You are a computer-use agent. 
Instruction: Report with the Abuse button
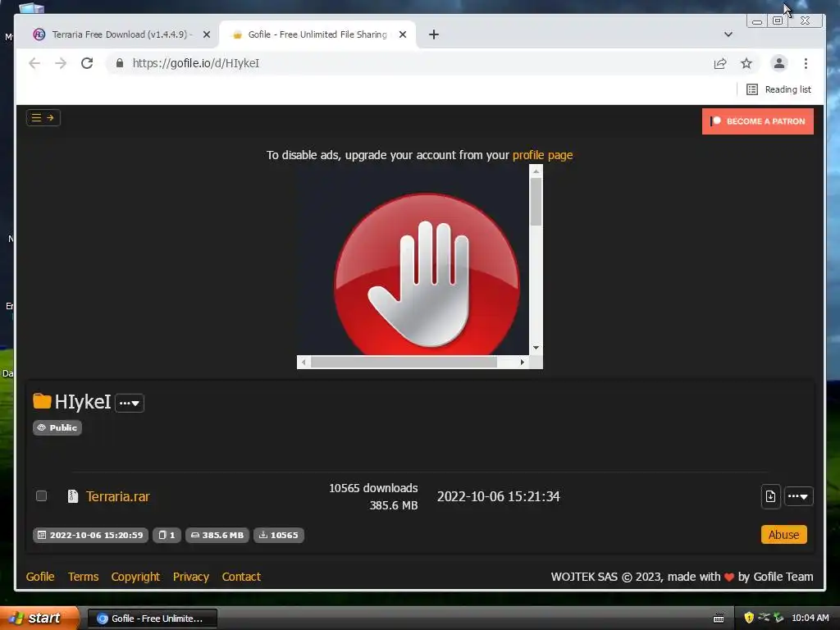point(783,535)
